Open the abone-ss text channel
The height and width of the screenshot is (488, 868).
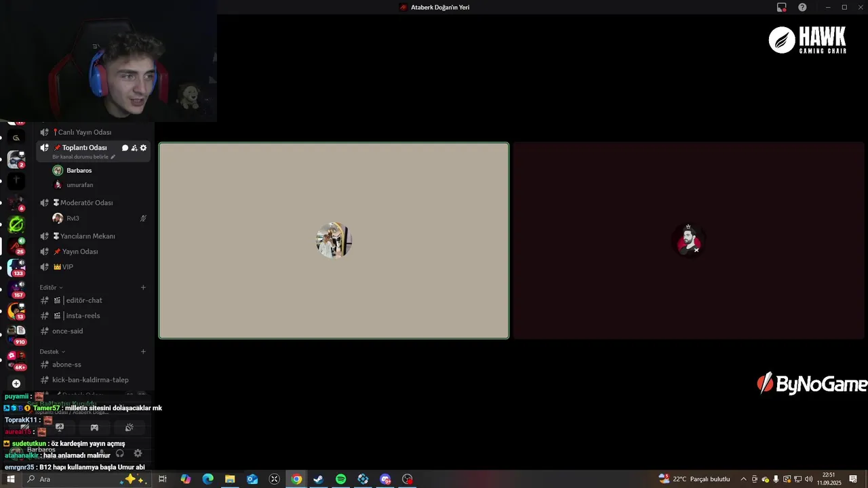pyautogui.click(x=94, y=365)
